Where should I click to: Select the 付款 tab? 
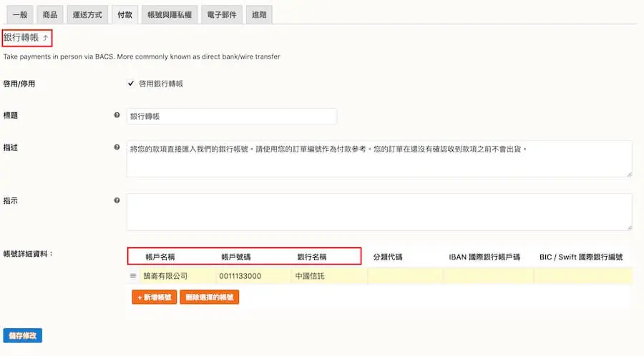125,15
